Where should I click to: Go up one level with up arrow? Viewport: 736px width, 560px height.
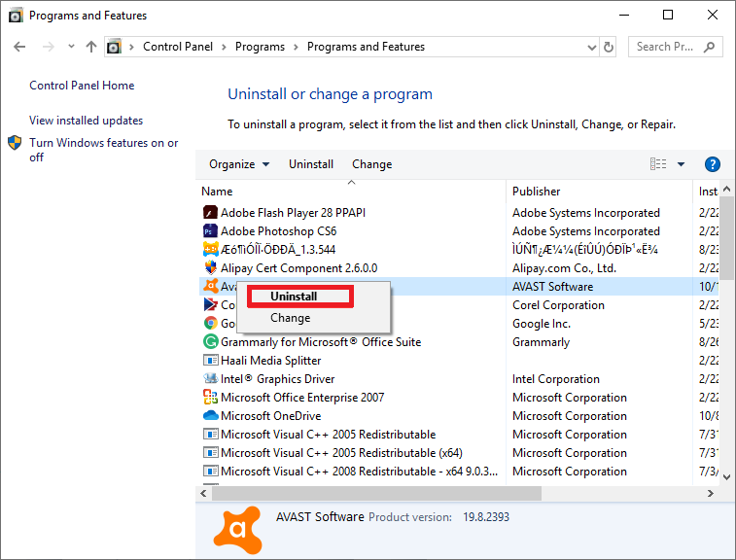(x=91, y=47)
